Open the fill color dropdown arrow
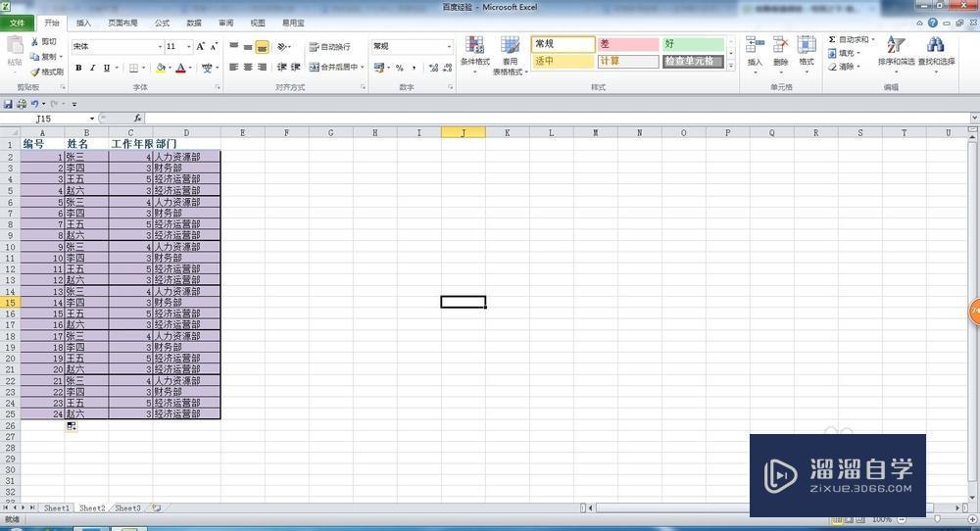The width and height of the screenshot is (980, 531). pos(170,68)
